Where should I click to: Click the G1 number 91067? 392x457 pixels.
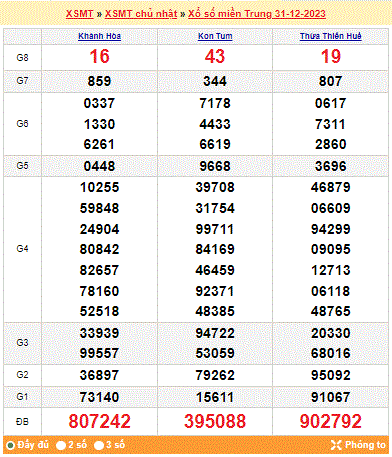tap(331, 397)
